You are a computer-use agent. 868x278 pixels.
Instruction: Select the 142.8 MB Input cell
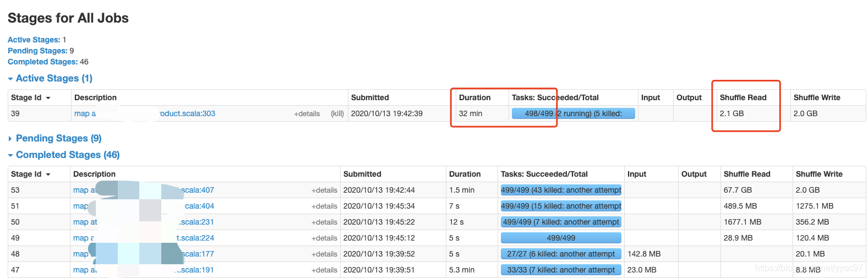point(644,254)
